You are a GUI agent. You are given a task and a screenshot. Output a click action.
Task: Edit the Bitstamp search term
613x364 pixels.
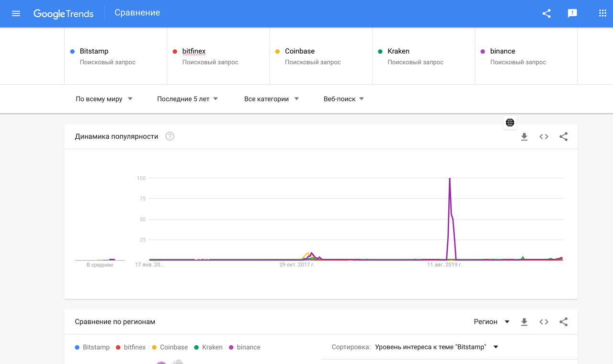(x=115, y=56)
